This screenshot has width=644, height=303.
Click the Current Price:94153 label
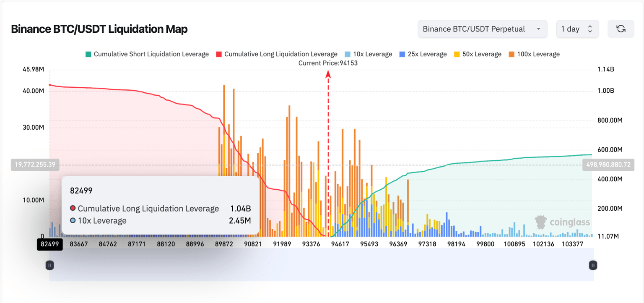coord(328,63)
